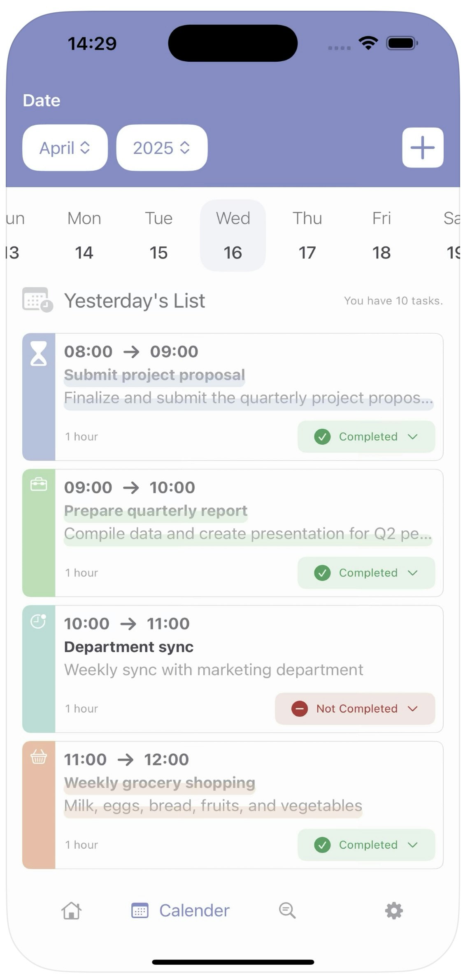The width and height of the screenshot is (470, 980).
Task: Select Mon 14 in the week strip
Action: [x=84, y=235]
